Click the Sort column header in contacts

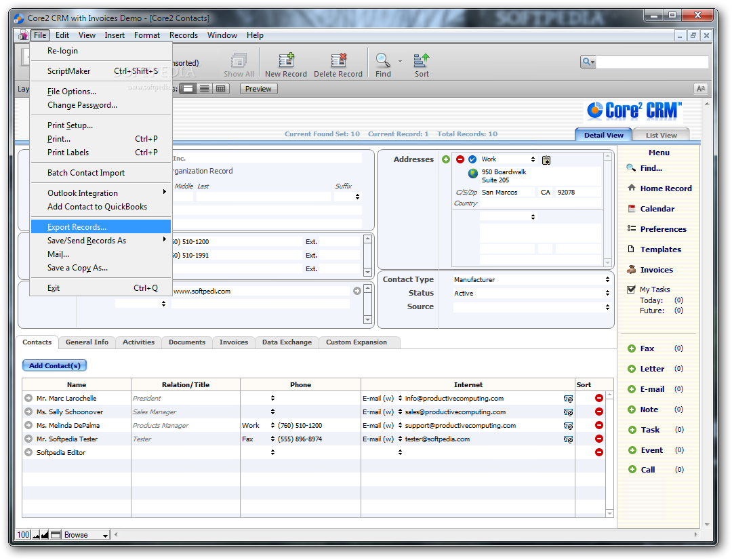[584, 385]
